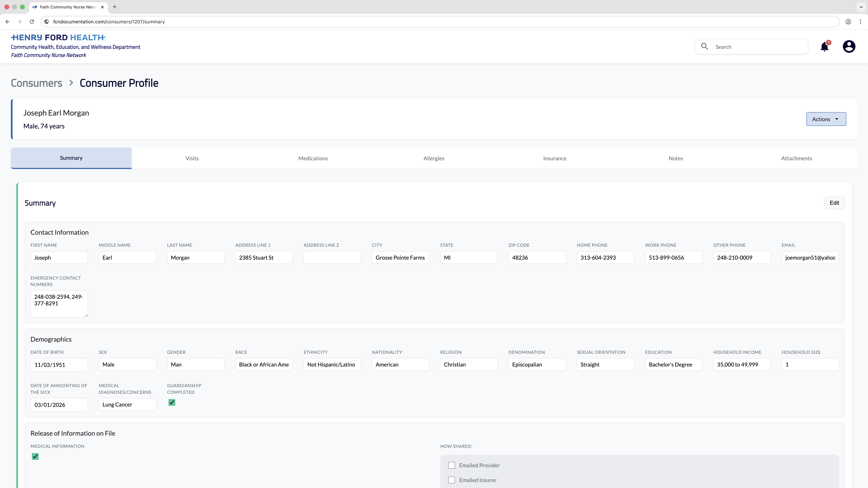Click the Emergency Contact Numbers textarea

click(59, 304)
